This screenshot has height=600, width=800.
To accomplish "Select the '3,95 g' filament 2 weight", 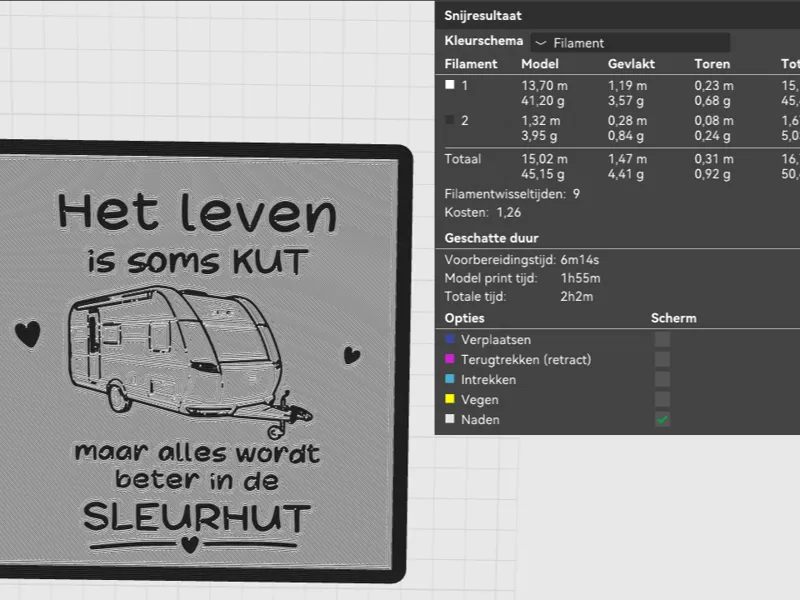I will click(x=539, y=136).
